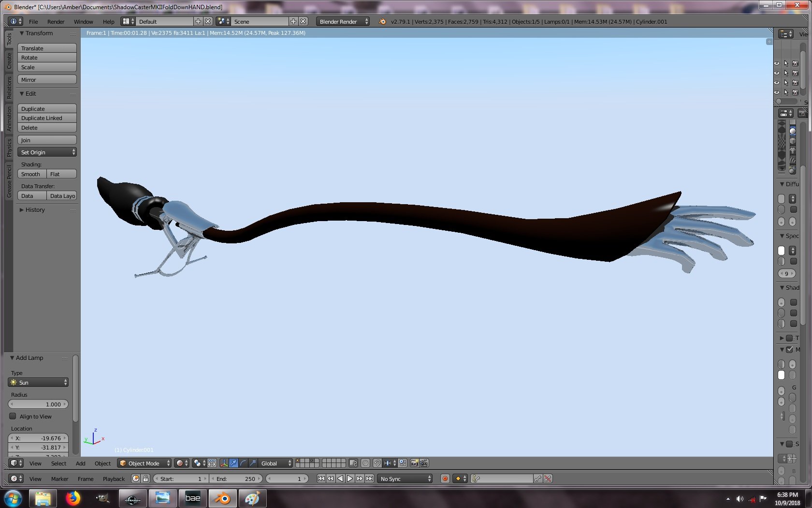Play animation in reverse
Screen dimensions: 812x508
coord(340,478)
